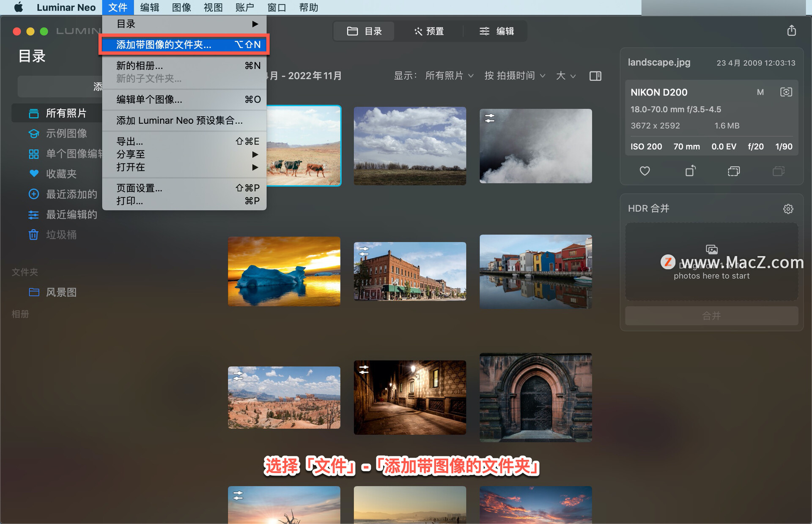
Task: Select the night alley street thumbnail
Action: [410, 397]
